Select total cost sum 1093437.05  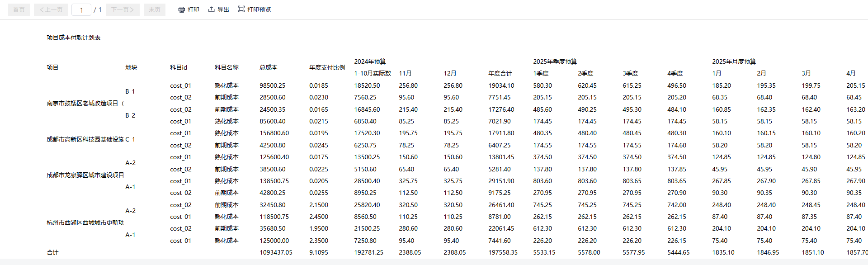(276, 252)
